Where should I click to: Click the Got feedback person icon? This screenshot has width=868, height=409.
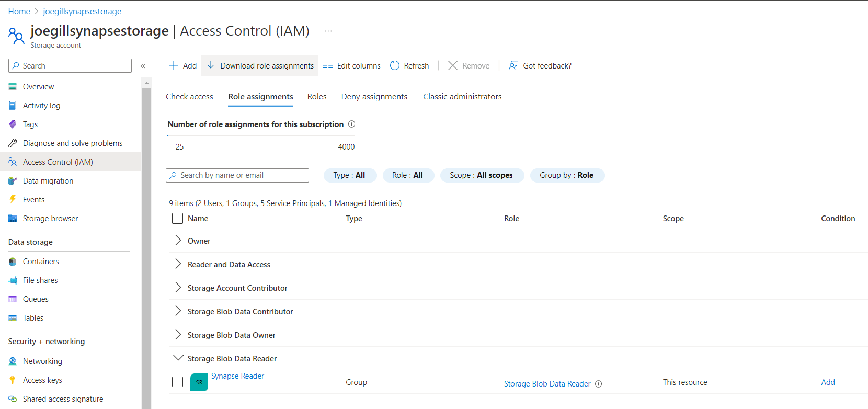(x=513, y=65)
